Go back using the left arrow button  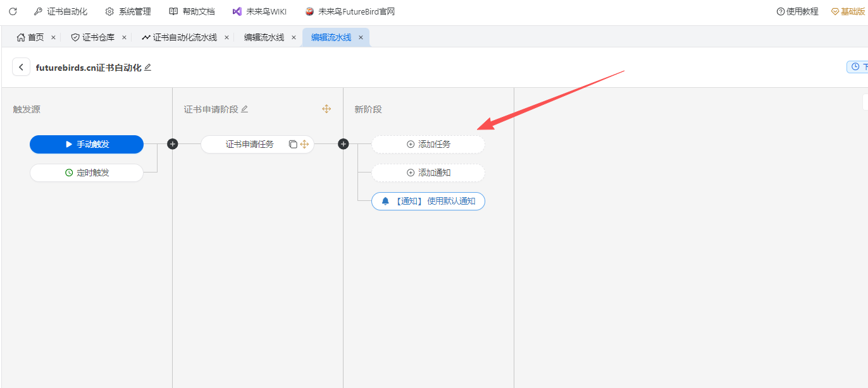21,67
